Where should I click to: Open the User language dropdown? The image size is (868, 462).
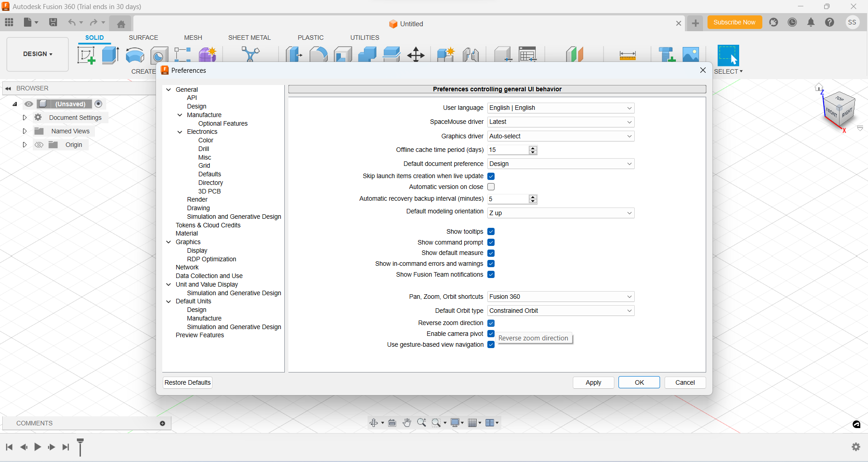pos(561,108)
